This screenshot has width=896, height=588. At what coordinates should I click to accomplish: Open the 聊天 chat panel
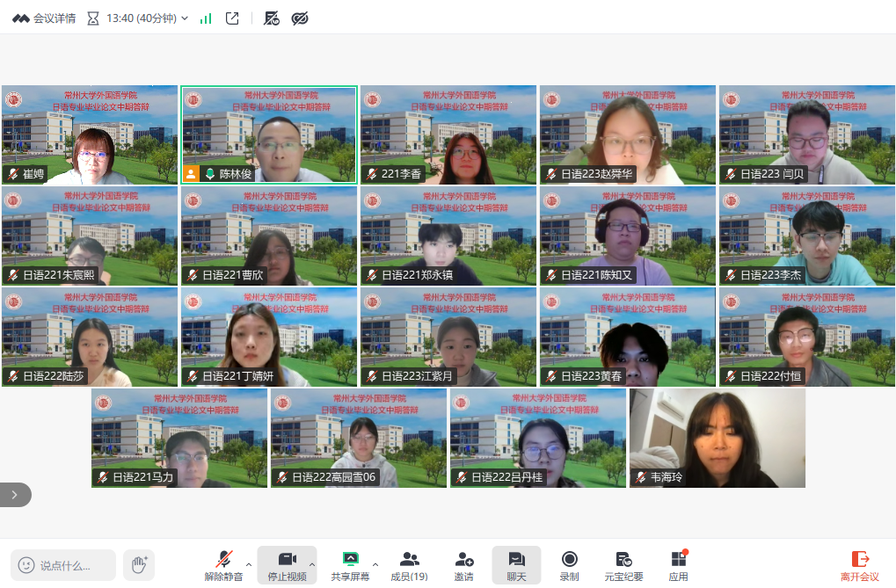516,564
